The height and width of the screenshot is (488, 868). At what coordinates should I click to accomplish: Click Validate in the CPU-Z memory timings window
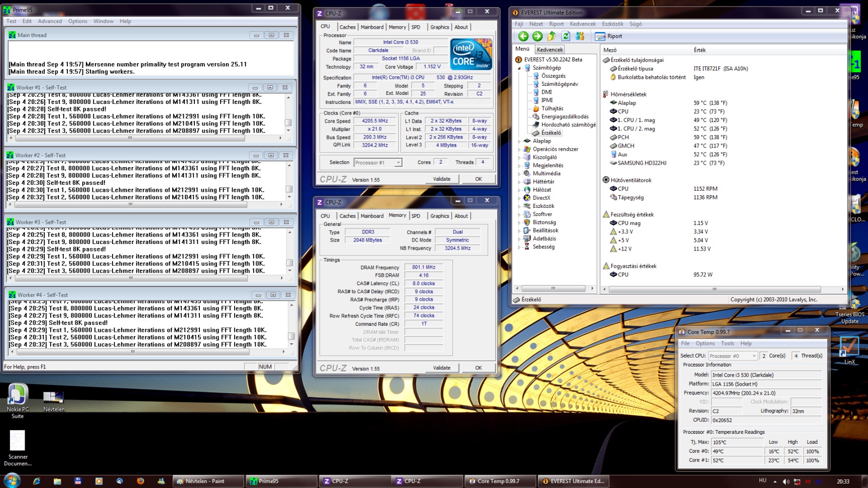[442, 368]
